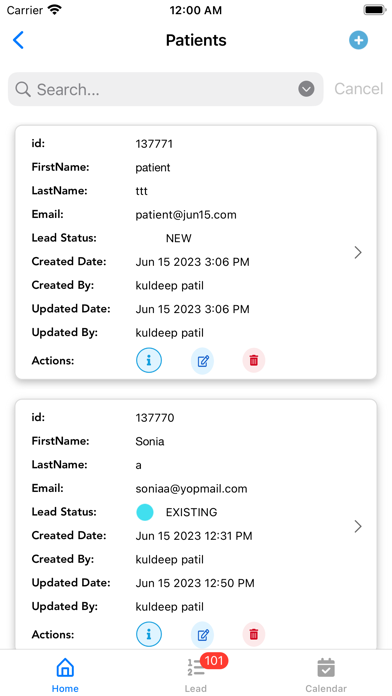Edit patient 137771 record

(202, 360)
